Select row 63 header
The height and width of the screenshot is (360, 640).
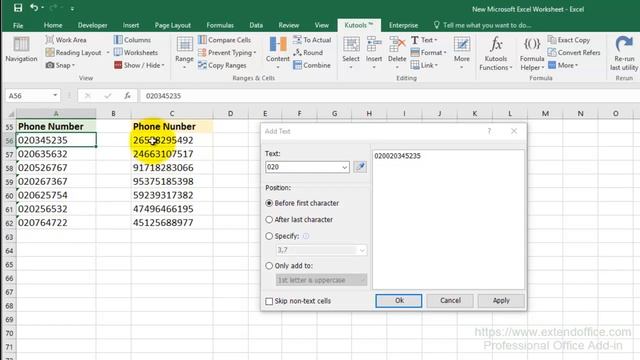[9, 237]
